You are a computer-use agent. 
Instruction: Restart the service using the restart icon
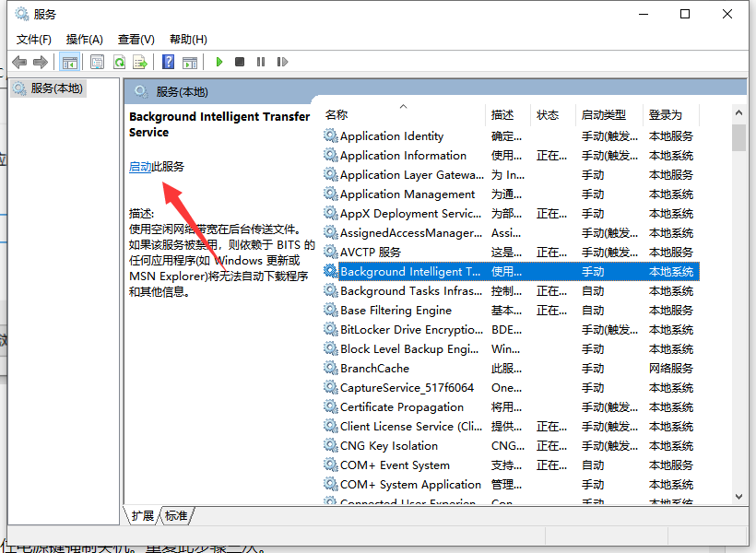pos(282,62)
